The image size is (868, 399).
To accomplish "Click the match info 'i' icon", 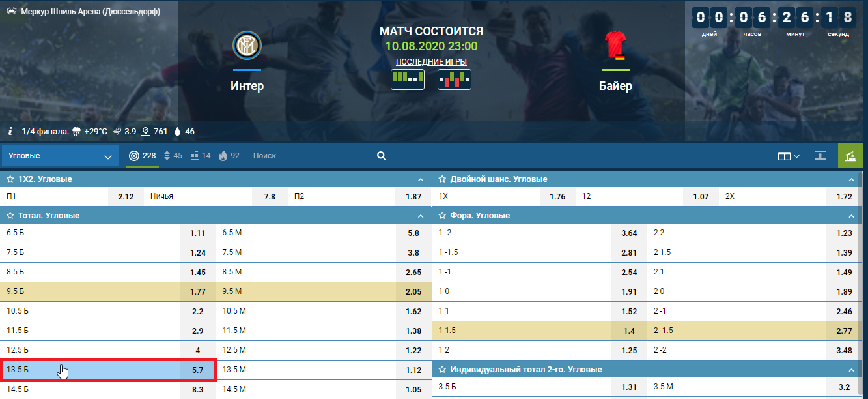I will [x=10, y=131].
